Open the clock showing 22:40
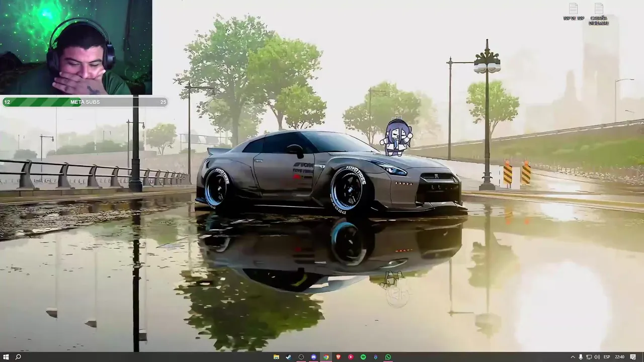Image resolution: width=644 pixels, height=362 pixels. coord(619,357)
